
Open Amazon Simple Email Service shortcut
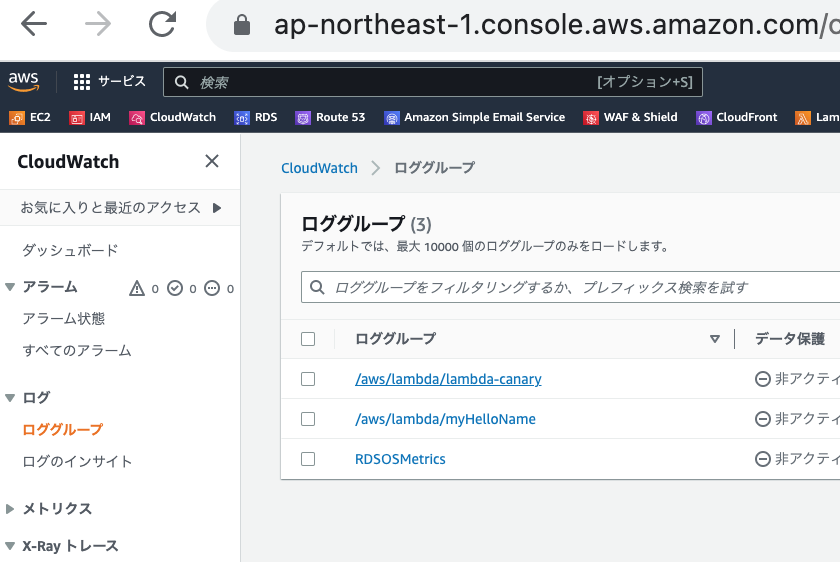tap(475, 117)
